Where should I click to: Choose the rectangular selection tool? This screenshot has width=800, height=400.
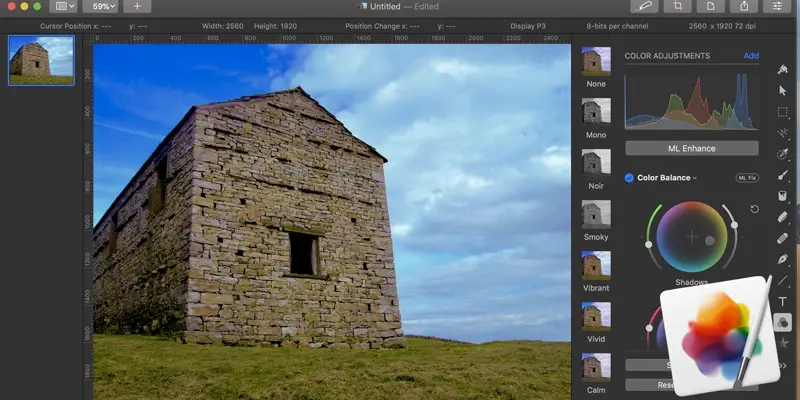[783, 112]
